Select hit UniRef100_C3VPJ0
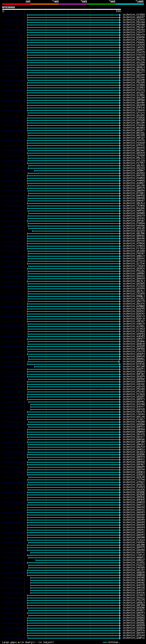 tap(134, 555)
